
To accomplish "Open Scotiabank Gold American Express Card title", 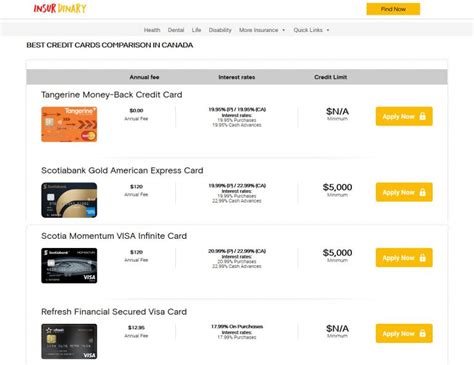I will click(x=122, y=170).
